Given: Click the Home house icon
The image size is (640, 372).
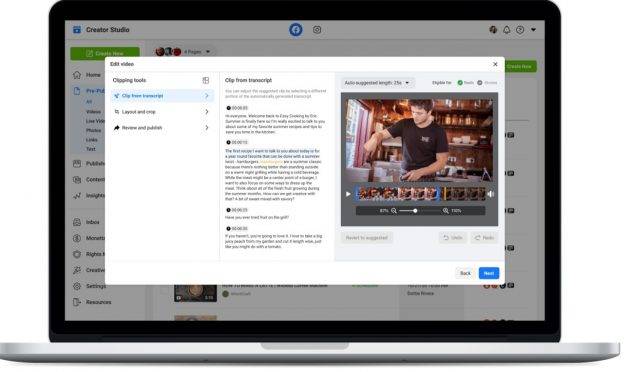Looking at the screenshot, I should click(x=77, y=75).
